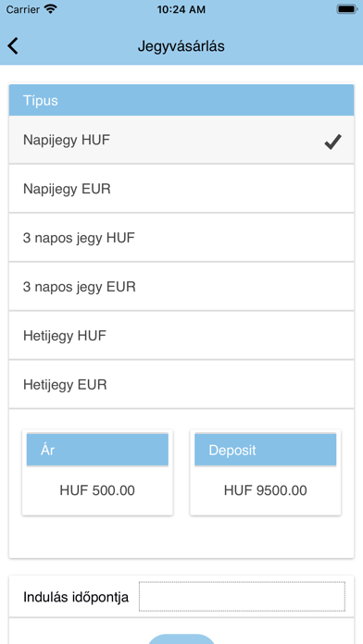
Task: Tap the partially visible blue button
Action: click(x=181, y=638)
